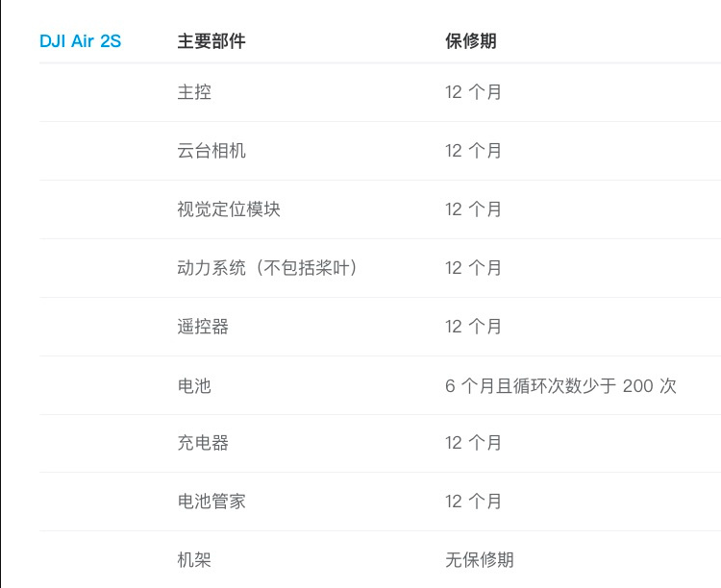Click the 充电器 warranty value 12 个月
Screen dimensions: 721x588
pos(473,443)
